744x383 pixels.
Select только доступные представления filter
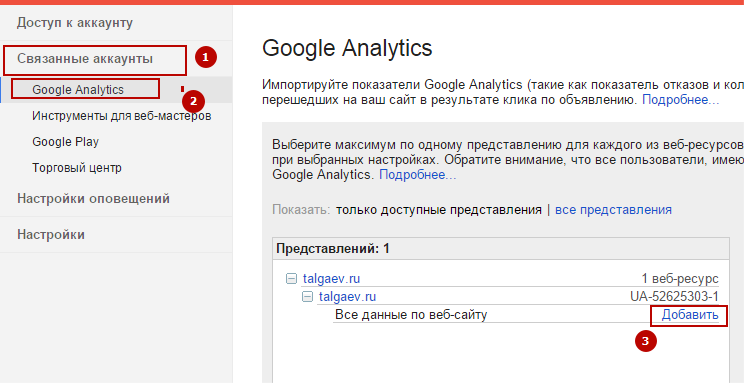(439, 210)
